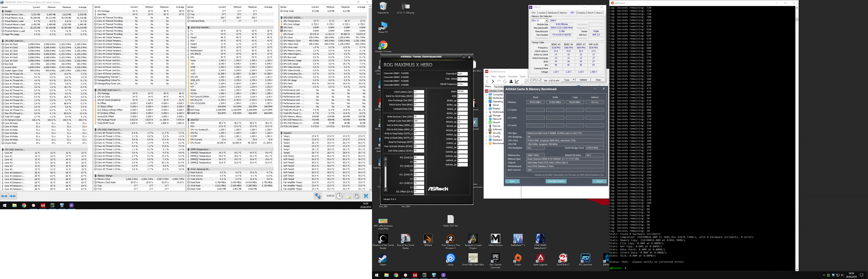Open CPU-Z Tools dropdown arrow
Image resolution: width=868 pixels, height=279 pixels.
click(x=573, y=80)
